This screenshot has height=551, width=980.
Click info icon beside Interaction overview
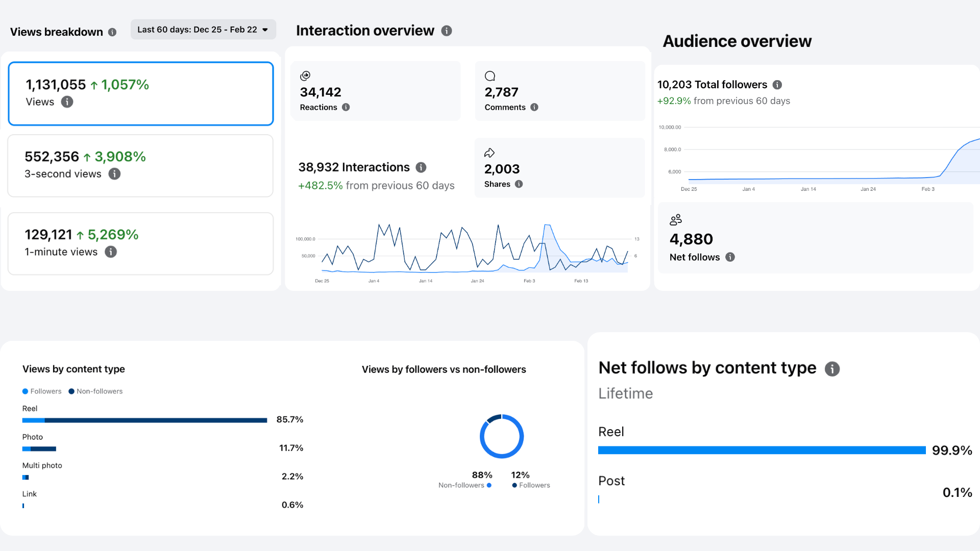[447, 31]
